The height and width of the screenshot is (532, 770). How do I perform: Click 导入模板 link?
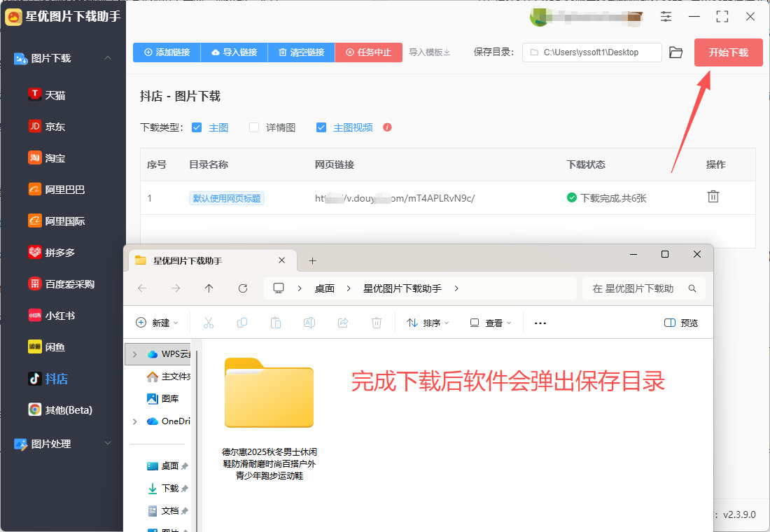(430, 52)
